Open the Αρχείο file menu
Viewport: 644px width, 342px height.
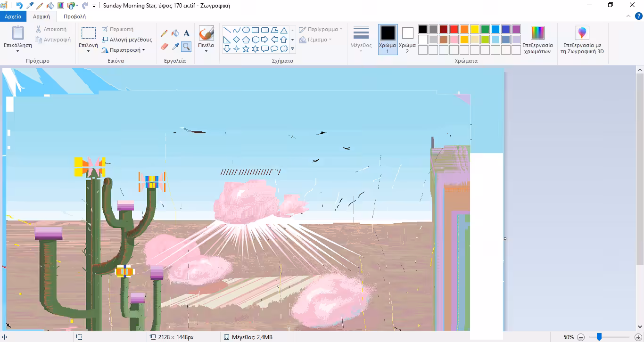click(13, 16)
